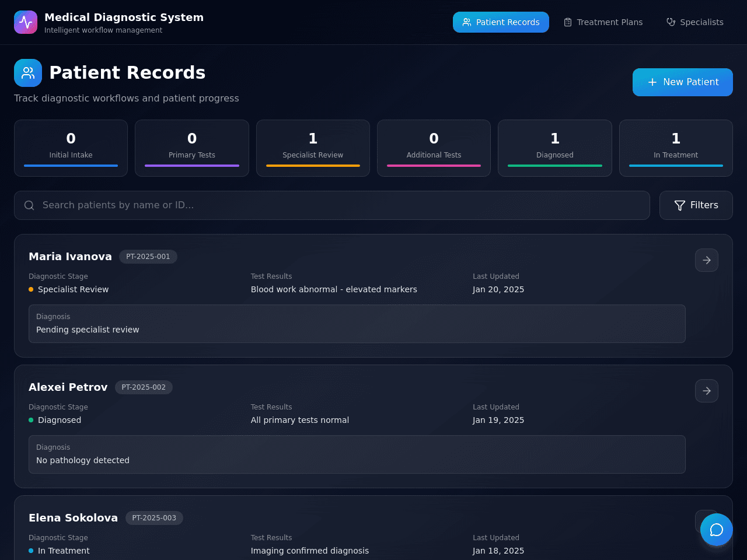Image resolution: width=747 pixels, height=560 pixels.
Task: Focus the Search patients input field
Action: pyautogui.click(x=332, y=205)
